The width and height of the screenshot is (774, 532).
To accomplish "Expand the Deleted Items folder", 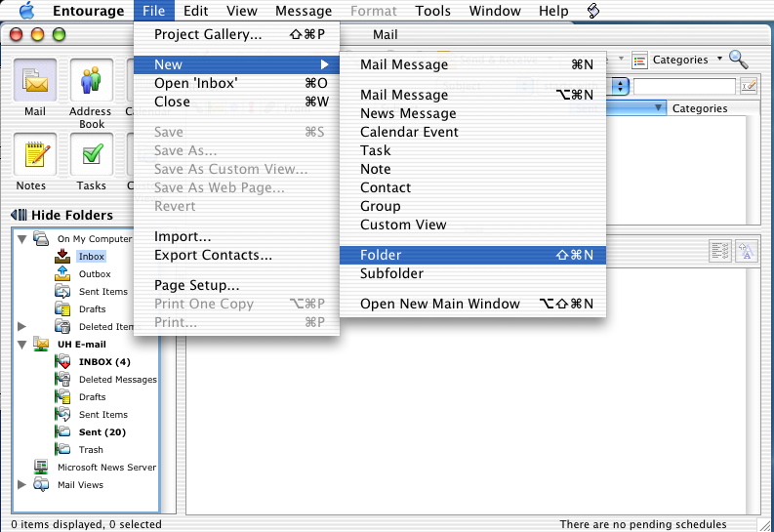I will (x=21, y=326).
